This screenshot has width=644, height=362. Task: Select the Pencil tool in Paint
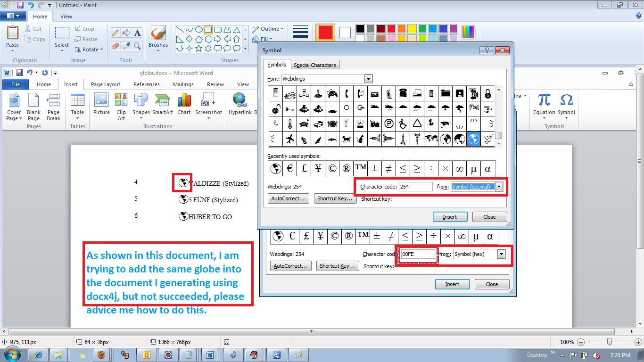pos(115,33)
